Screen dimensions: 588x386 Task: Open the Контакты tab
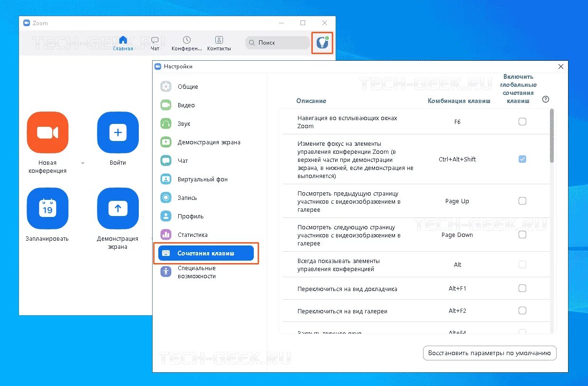(219, 43)
